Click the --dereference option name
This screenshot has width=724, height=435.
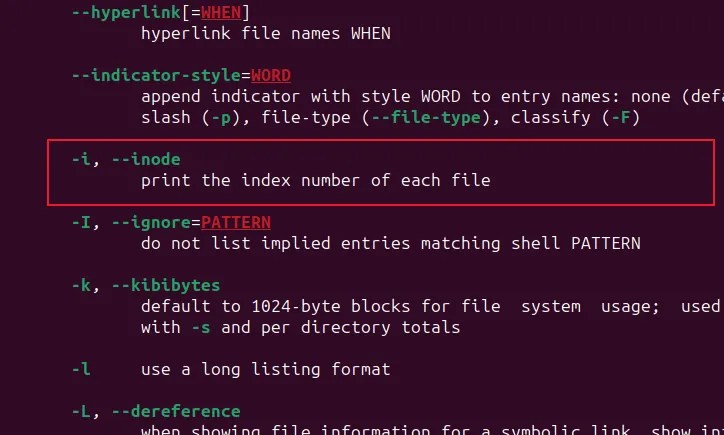(176, 411)
